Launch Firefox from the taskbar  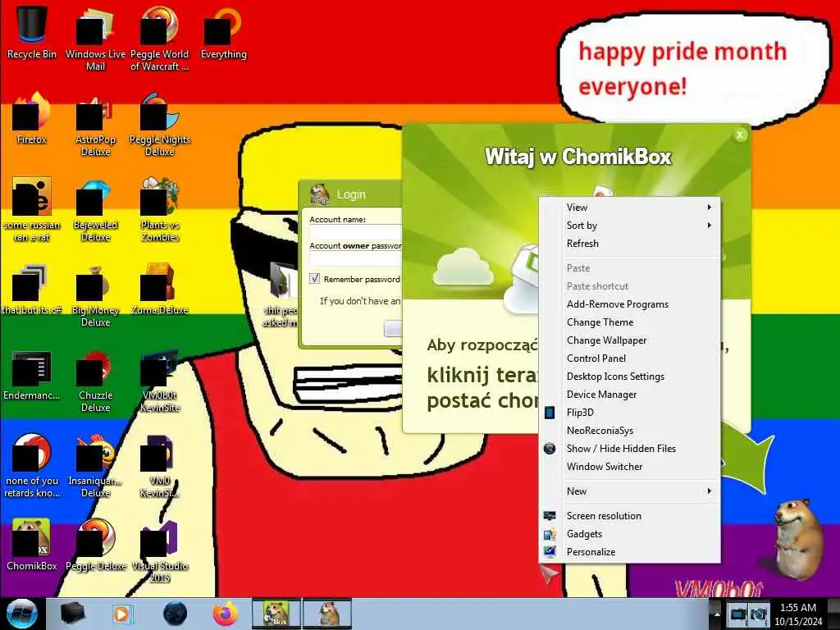point(226,614)
